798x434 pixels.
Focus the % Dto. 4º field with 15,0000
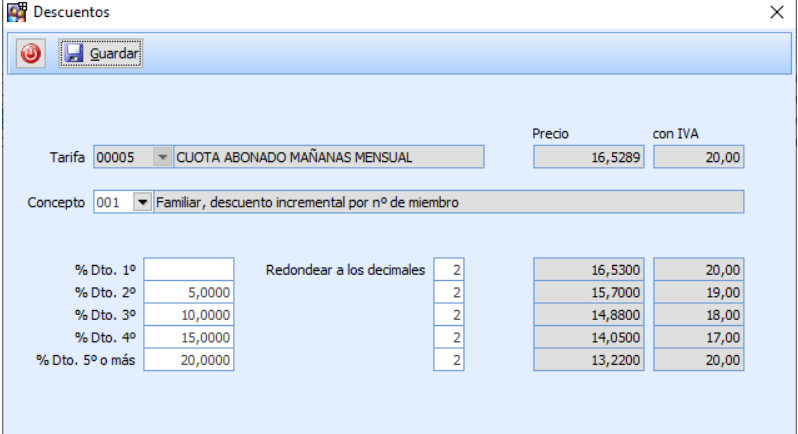(x=189, y=338)
